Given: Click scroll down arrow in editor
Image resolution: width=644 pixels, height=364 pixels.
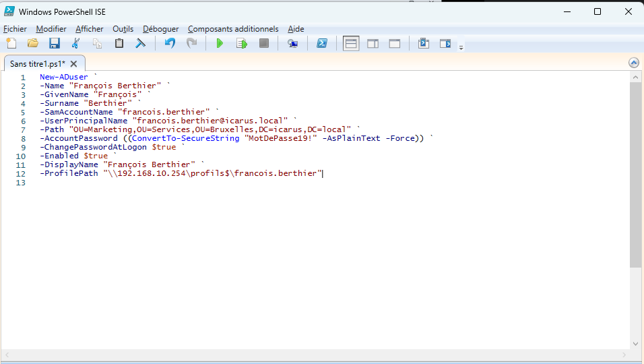Looking at the screenshot, I should [x=635, y=344].
